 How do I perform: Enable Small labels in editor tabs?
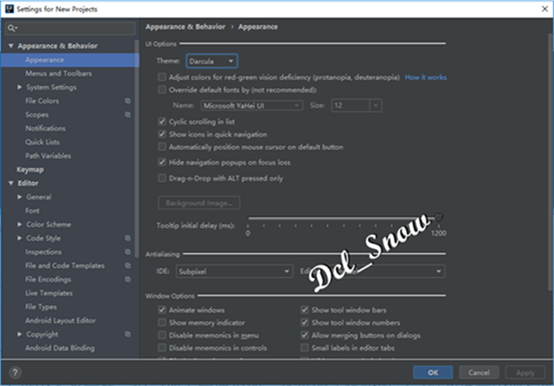pos(305,348)
